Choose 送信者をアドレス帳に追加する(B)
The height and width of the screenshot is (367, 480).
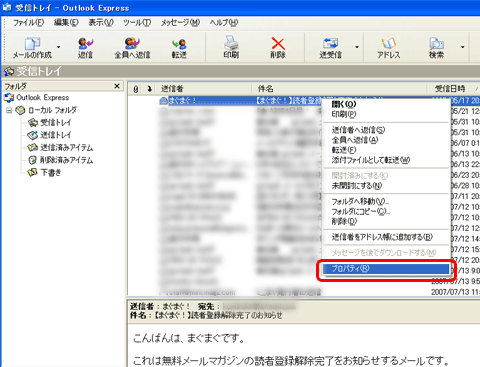point(382,237)
